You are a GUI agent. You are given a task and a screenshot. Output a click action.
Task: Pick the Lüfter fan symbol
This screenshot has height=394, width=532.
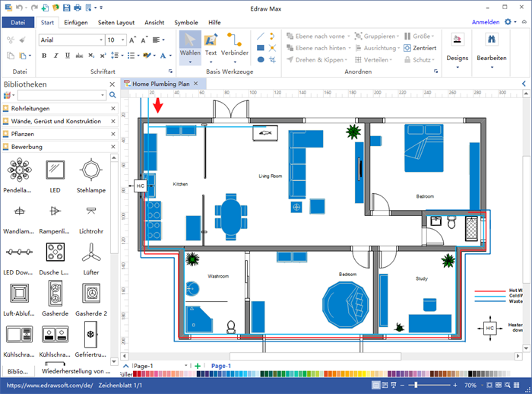(x=91, y=256)
